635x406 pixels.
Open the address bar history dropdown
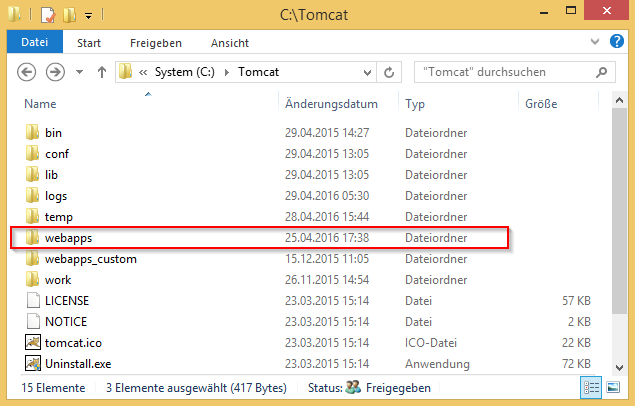[x=367, y=73]
